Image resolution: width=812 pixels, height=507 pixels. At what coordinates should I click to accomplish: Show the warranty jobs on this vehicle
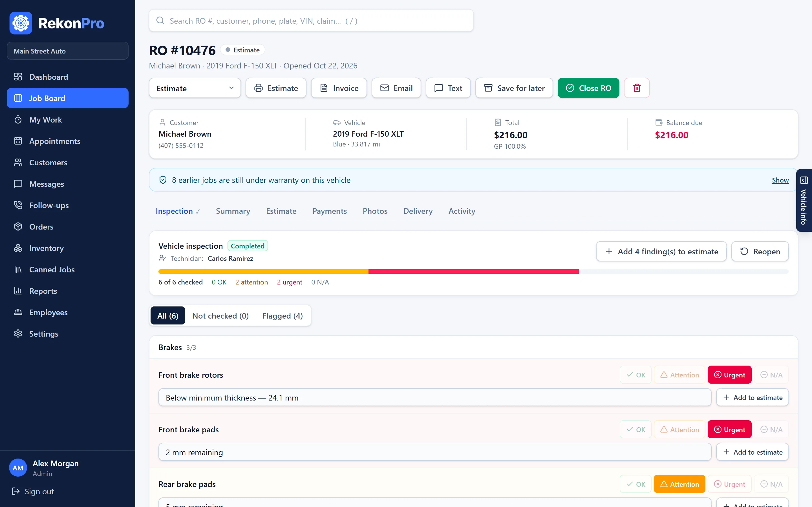[x=780, y=180]
